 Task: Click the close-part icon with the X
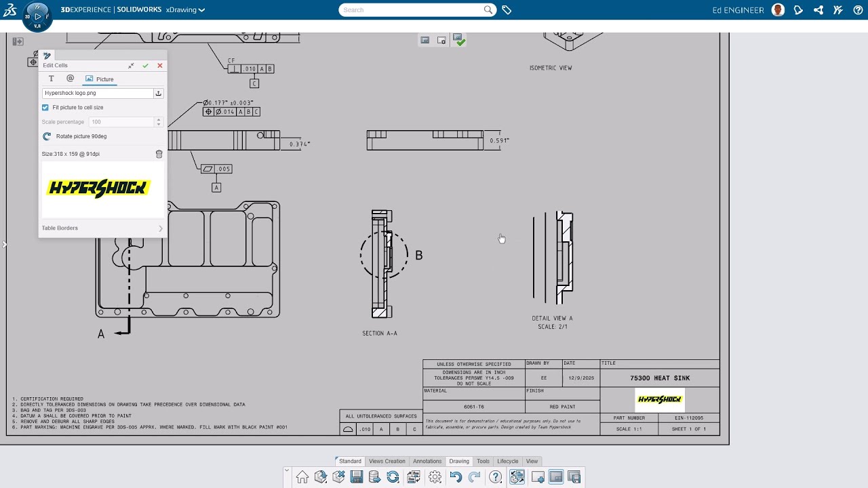pyautogui.click(x=338, y=477)
